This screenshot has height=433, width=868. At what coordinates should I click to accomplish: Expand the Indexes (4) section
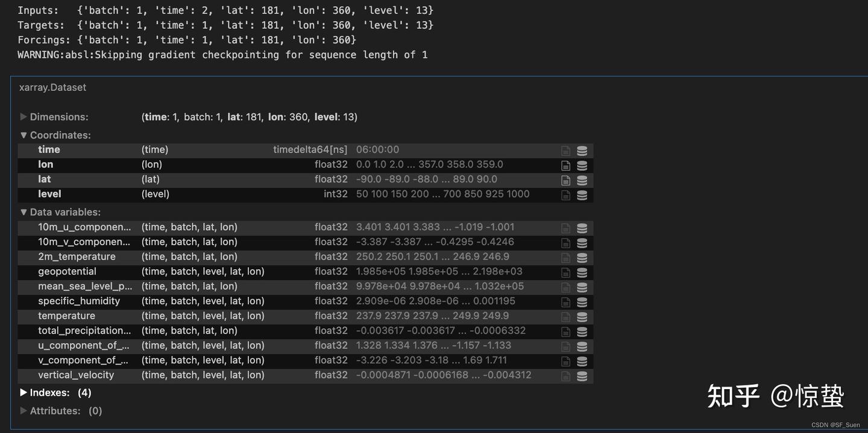tap(55, 393)
